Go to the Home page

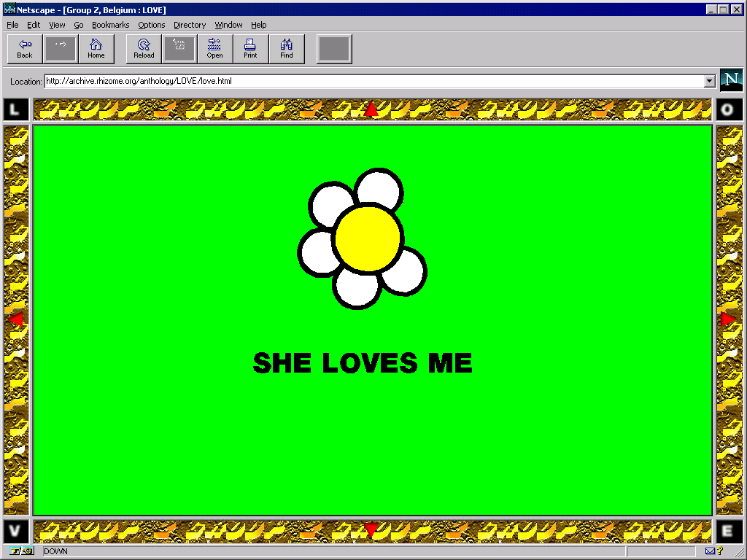point(96,49)
